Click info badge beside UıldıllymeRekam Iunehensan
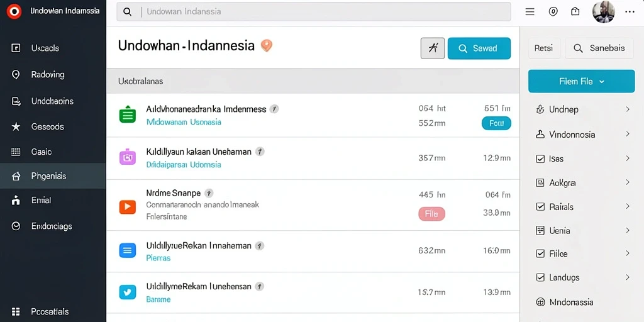This screenshot has height=322, width=644. pos(259,287)
